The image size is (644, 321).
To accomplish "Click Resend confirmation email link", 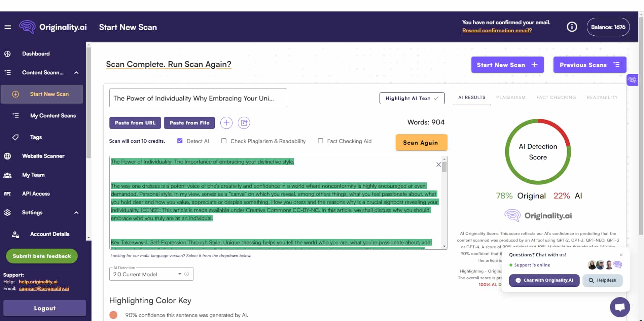I will click(497, 31).
